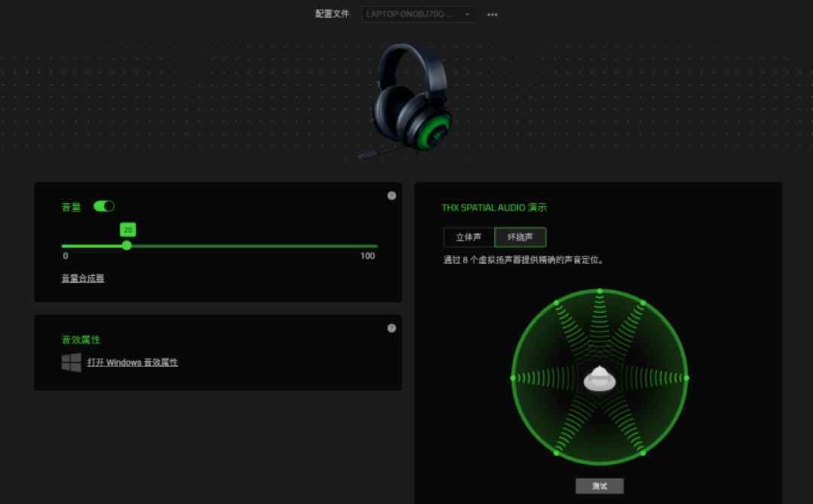Screen dimensions: 813x504
Task: Select the front-left speaker dot
Action: pos(556,302)
